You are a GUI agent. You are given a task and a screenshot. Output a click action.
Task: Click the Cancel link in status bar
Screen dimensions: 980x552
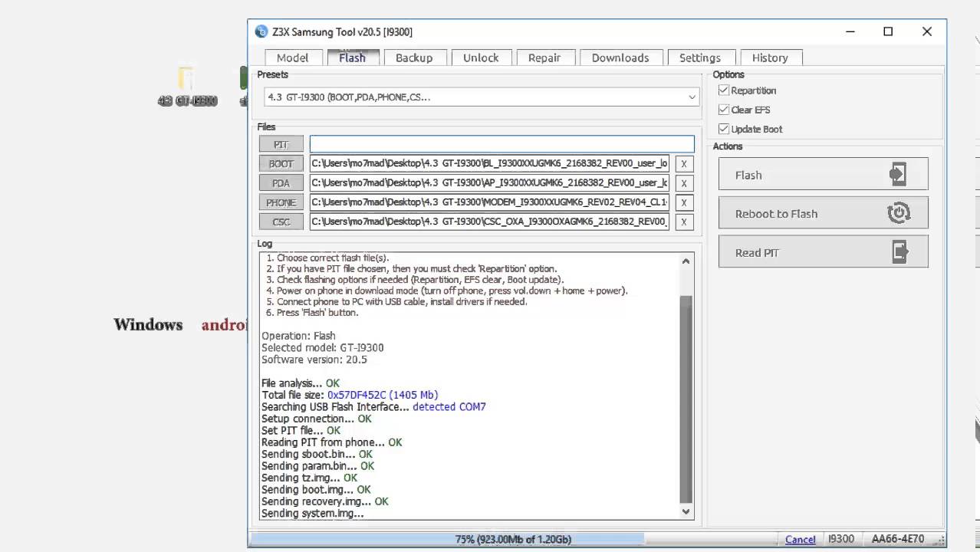click(800, 540)
